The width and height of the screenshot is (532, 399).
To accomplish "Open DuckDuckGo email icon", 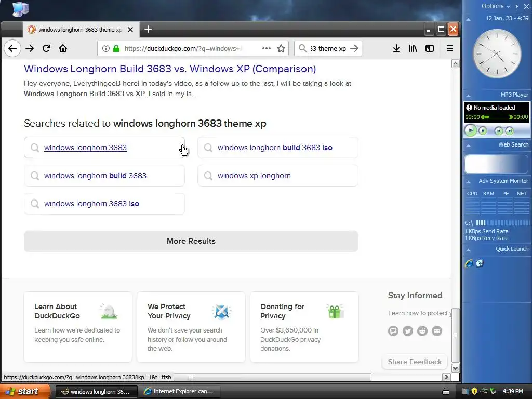I will (437, 330).
